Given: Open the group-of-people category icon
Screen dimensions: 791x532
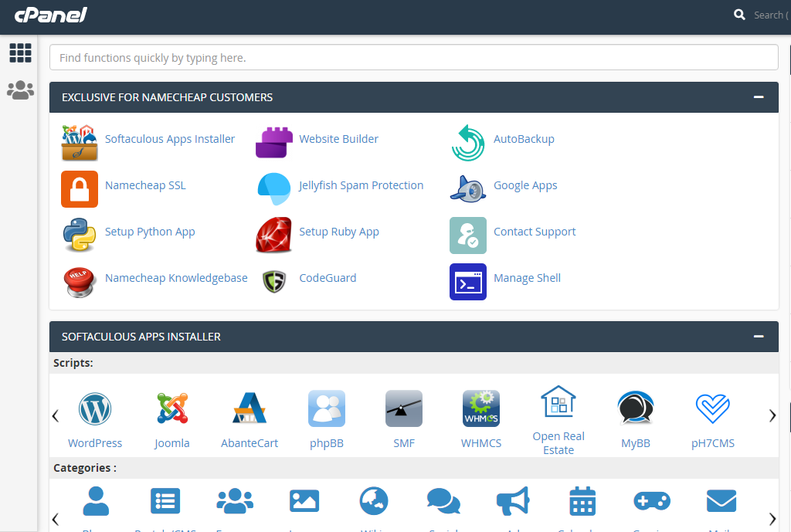Looking at the screenshot, I should [235, 501].
